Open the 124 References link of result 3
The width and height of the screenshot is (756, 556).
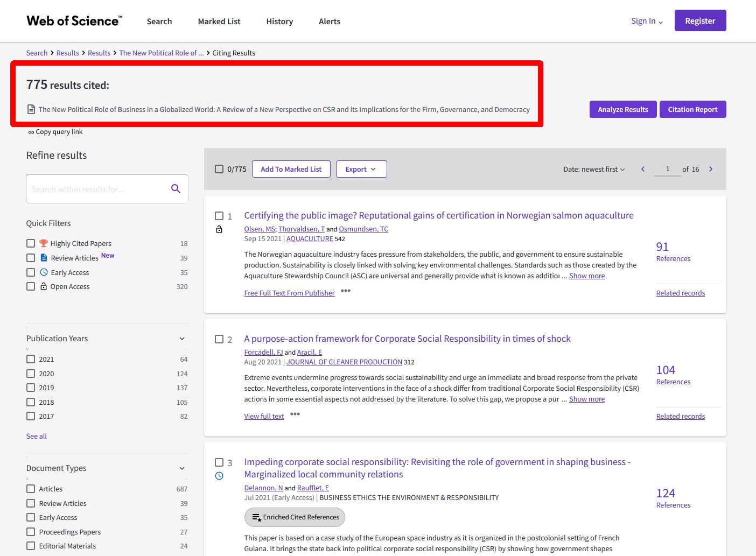pos(673,498)
